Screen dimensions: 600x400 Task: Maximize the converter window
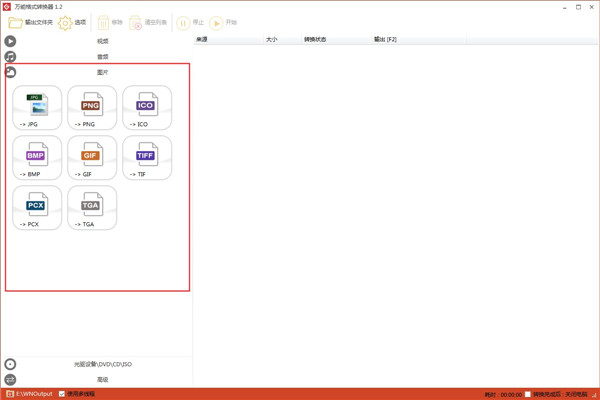tap(578, 7)
